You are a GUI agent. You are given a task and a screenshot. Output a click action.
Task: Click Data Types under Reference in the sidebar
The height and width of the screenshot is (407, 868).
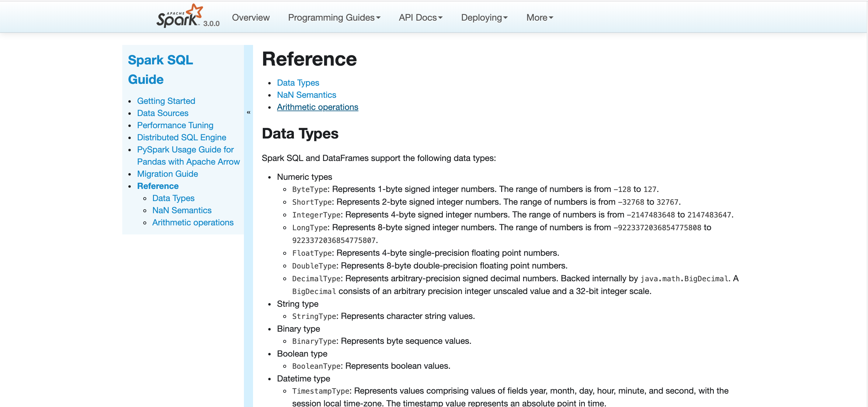point(173,198)
